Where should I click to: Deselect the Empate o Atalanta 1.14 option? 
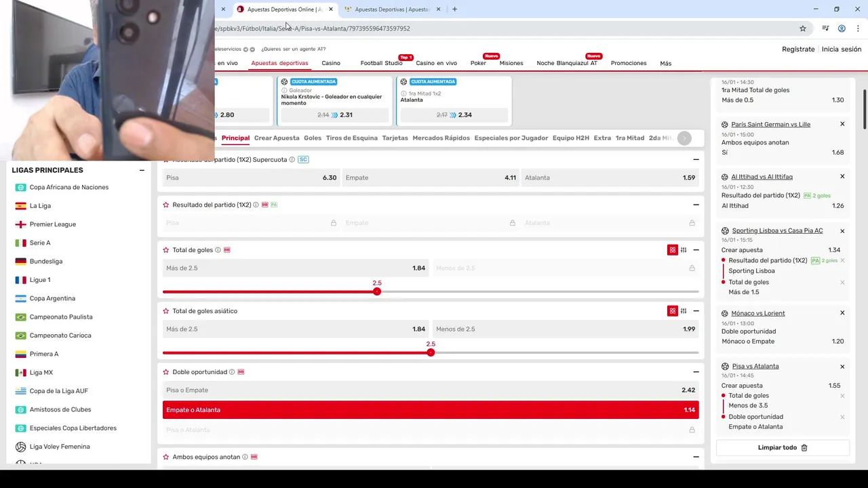coord(431,410)
